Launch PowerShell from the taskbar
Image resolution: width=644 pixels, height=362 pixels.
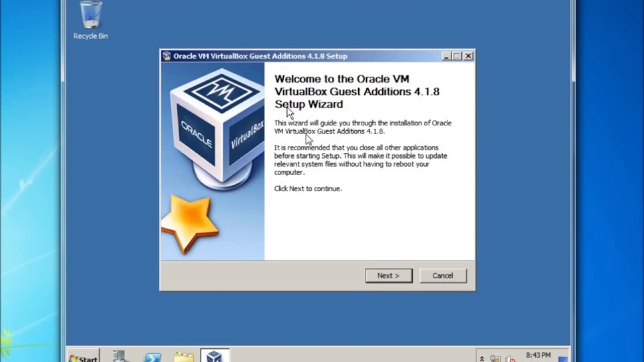click(x=152, y=356)
